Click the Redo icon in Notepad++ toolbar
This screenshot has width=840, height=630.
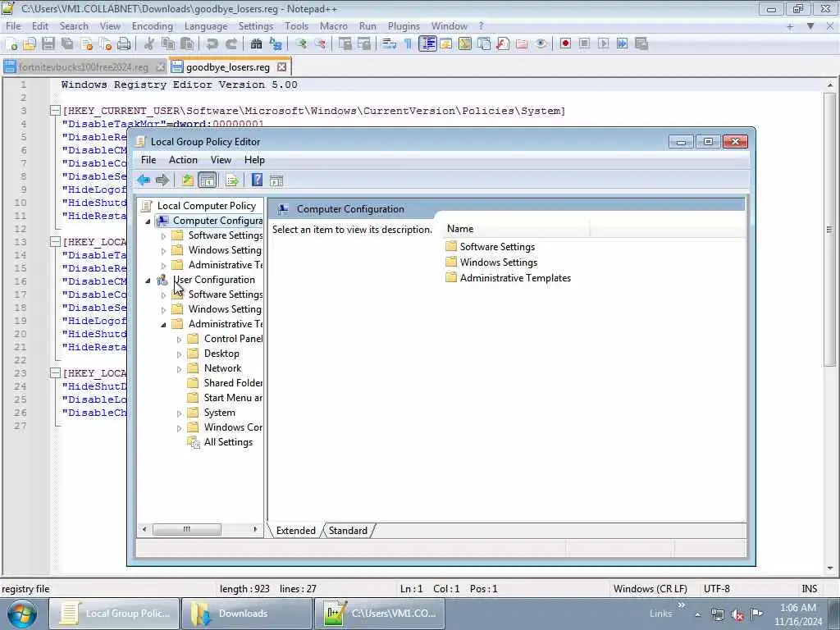pos(231,44)
